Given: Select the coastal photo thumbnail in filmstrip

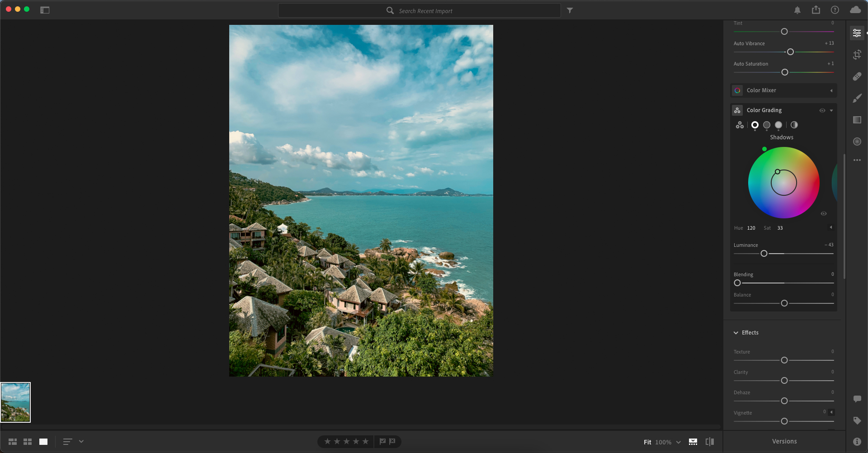Looking at the screenshot, I should point(15,402).
